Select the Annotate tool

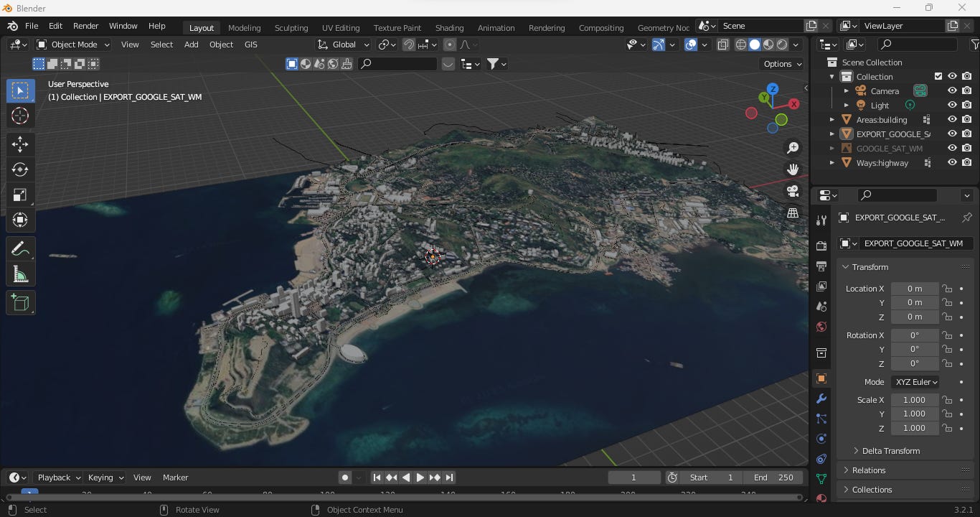[20, 248]
